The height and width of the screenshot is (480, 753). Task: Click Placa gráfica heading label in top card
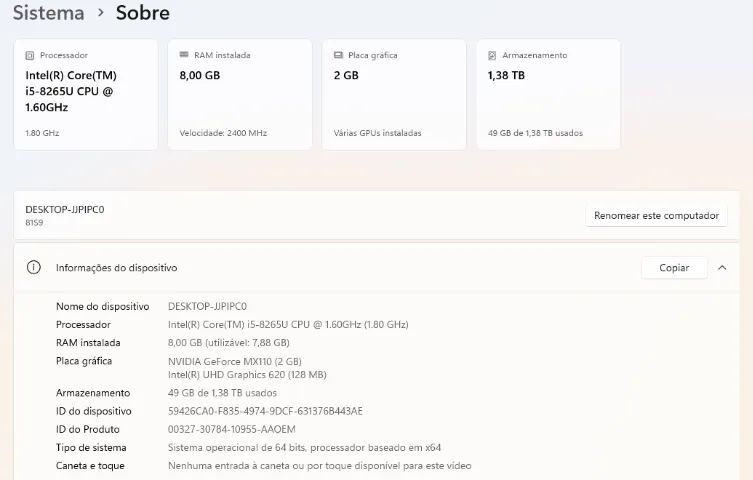click(x=373, y=55)
